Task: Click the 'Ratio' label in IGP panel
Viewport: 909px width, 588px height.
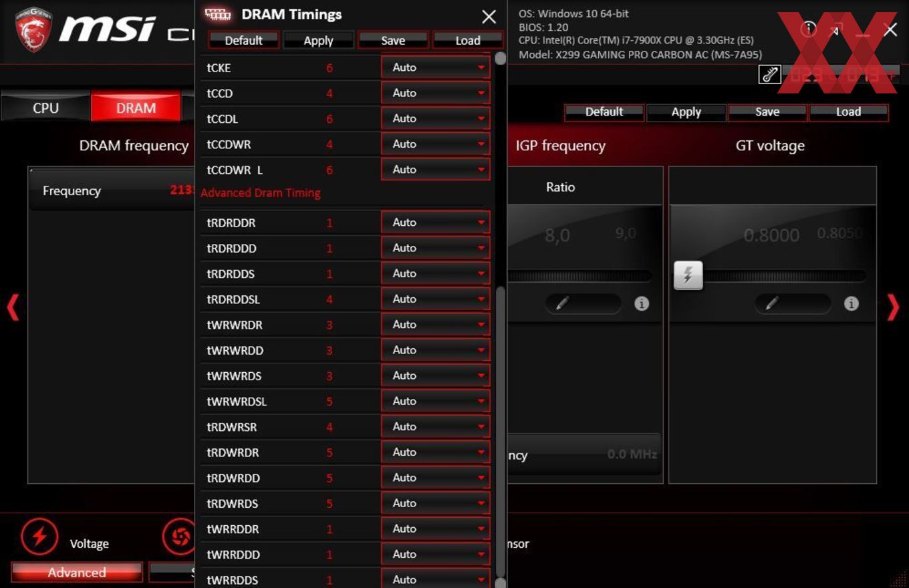Action: (560, 187)
